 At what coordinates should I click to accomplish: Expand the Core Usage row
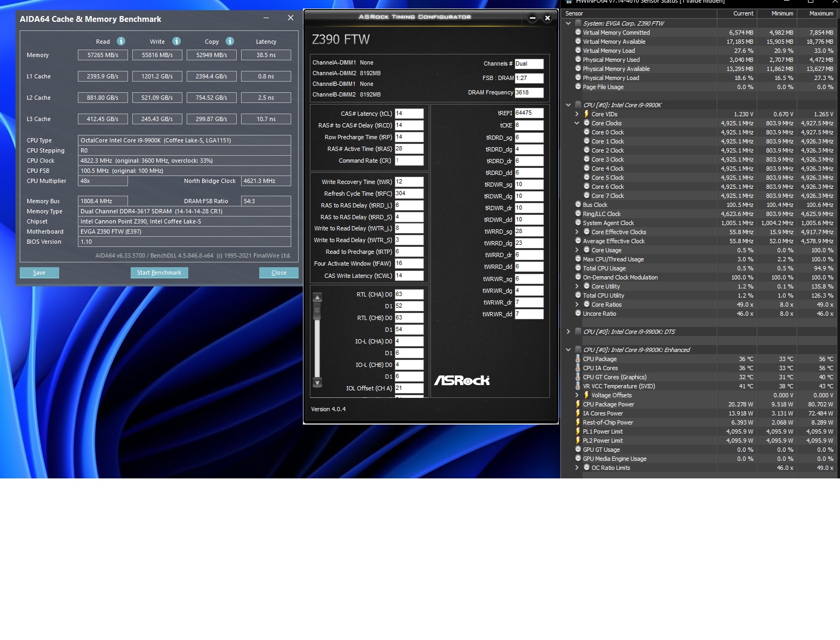[x=577, y=250]
